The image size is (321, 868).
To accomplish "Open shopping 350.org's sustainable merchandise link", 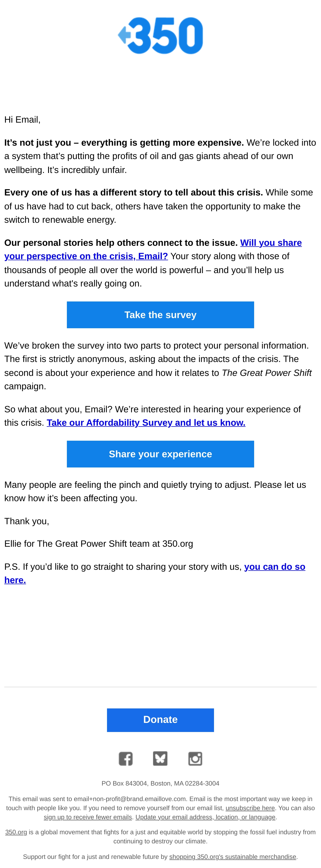I will coord(232,856).
